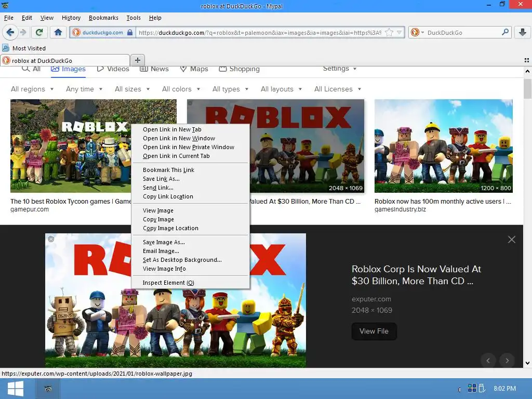Choose Set As Desktop Background...
532x399 pixels.
(x=190, y=260)
